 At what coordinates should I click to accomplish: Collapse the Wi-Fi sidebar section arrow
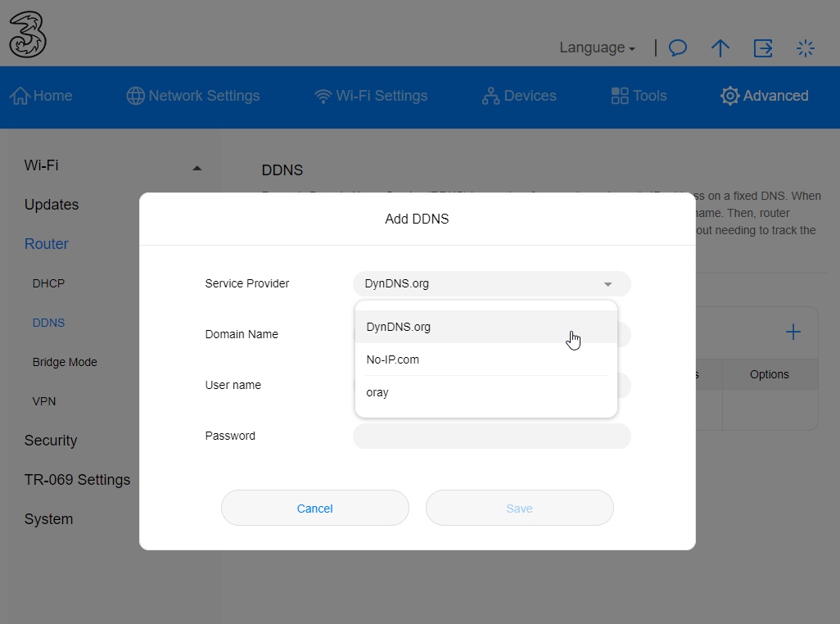[x=197, y=168]
